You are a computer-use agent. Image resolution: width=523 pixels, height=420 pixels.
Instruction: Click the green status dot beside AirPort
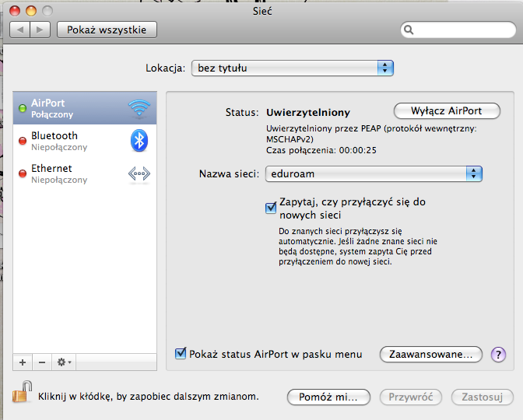(23, 108)
